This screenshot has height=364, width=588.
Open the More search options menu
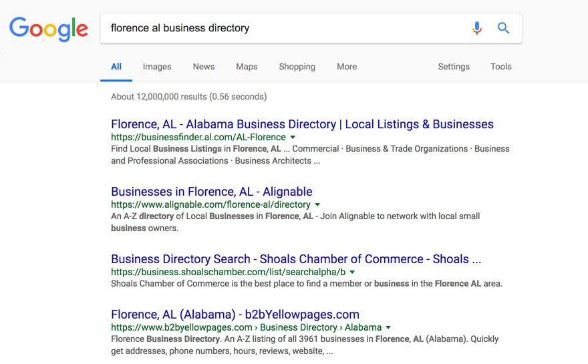(347, 67)
